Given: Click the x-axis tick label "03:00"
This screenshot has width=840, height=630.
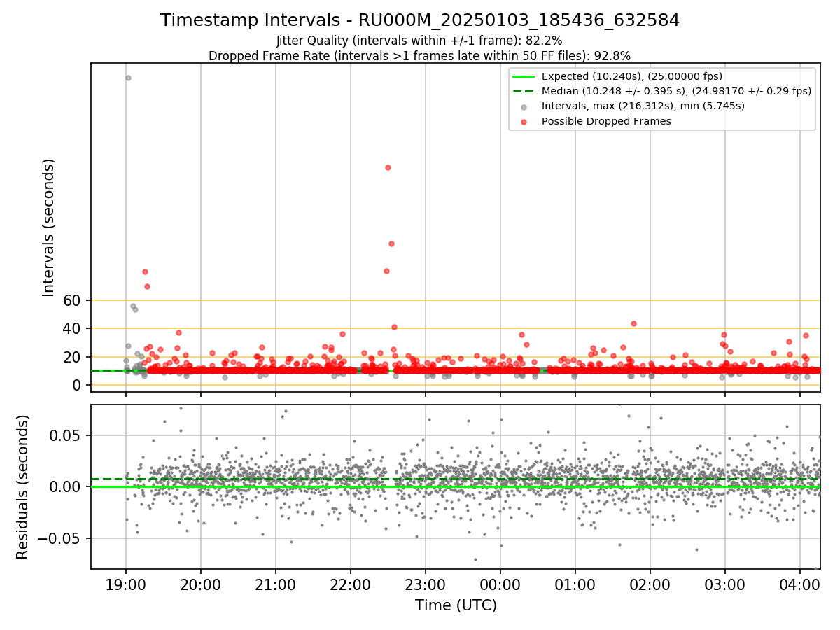Looking at the screenshot, I should [725, 584].
